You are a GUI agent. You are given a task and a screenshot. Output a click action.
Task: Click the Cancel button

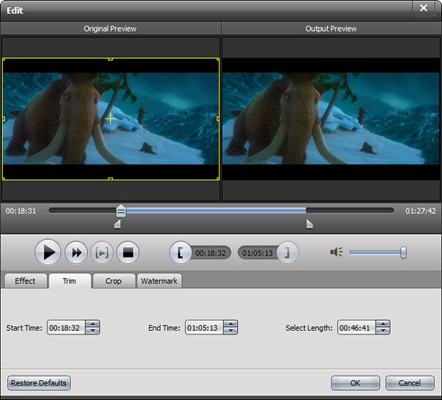pyautogui.click(x=410, y=383)
